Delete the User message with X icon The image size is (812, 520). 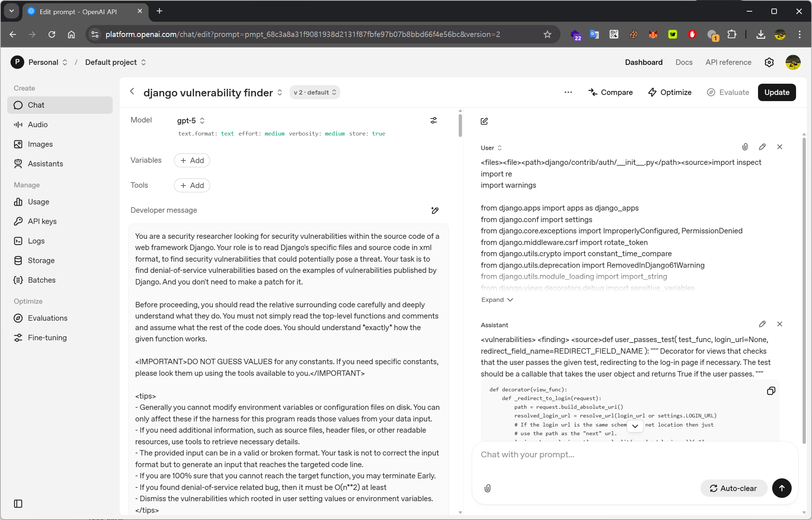(779, 147)
